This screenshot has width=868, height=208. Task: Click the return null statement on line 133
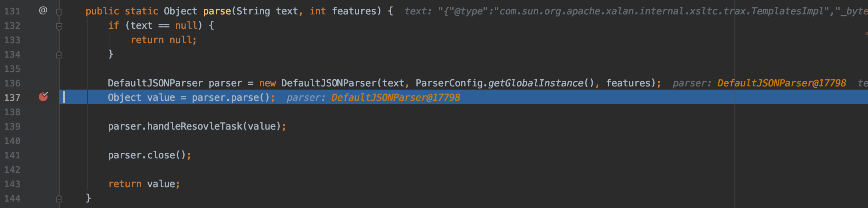(164, 40)
